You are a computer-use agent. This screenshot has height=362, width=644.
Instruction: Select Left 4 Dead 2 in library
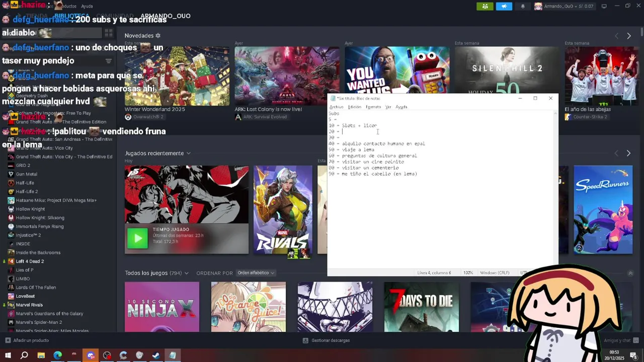click(30, 261)
